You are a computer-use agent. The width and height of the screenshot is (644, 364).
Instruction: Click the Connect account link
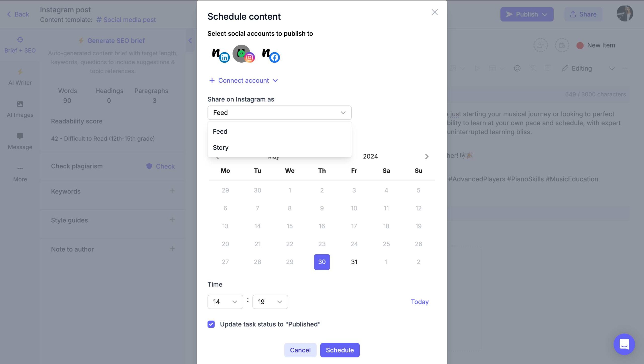(x=243, y=80)
